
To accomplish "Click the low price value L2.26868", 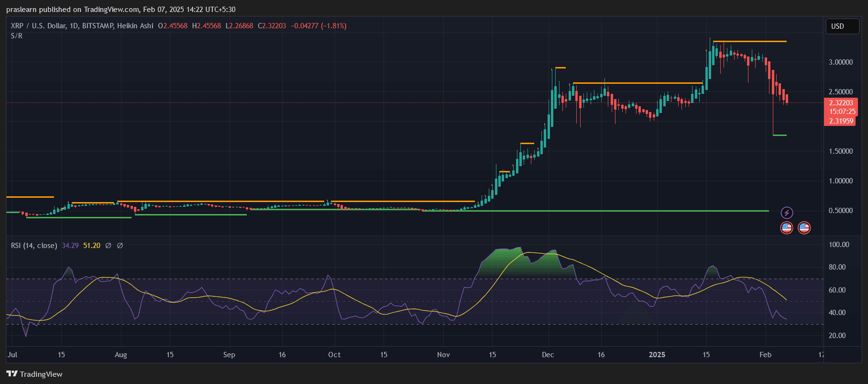I will click(x=239, y=26).
